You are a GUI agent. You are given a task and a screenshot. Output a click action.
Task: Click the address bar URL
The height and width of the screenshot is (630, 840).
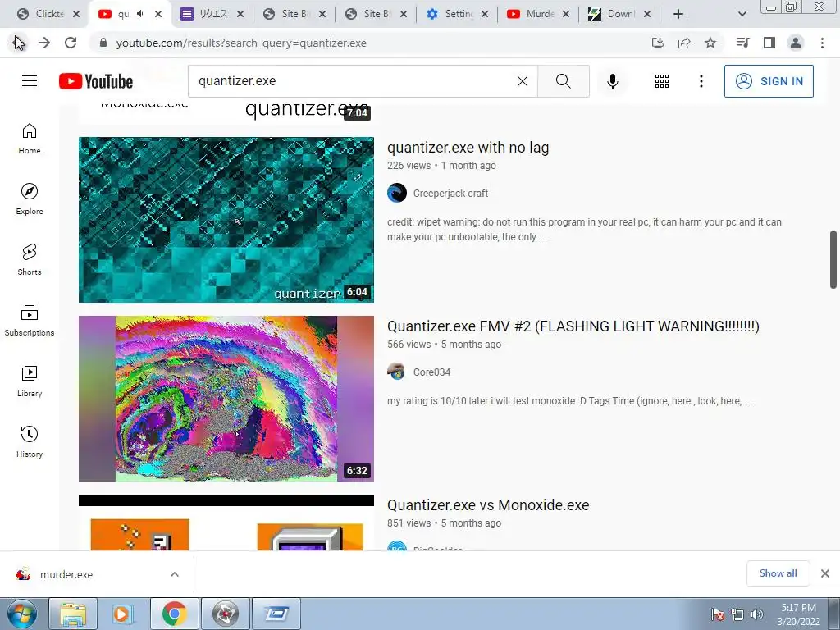pos(241,43)
